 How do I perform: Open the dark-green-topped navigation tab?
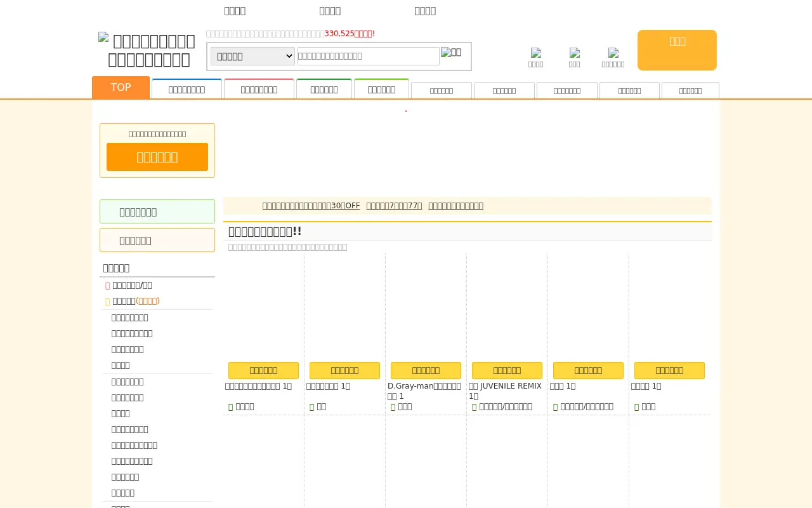click(x=324, y=89)
